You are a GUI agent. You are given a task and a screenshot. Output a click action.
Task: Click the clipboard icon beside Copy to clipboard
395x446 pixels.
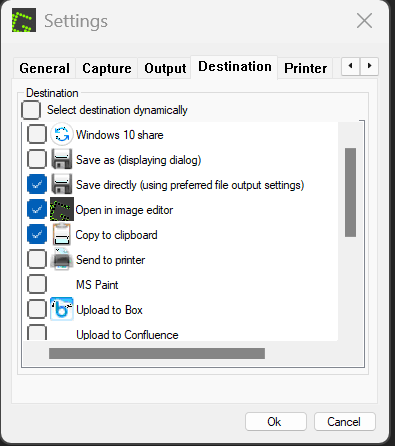[x=62, y=234]
